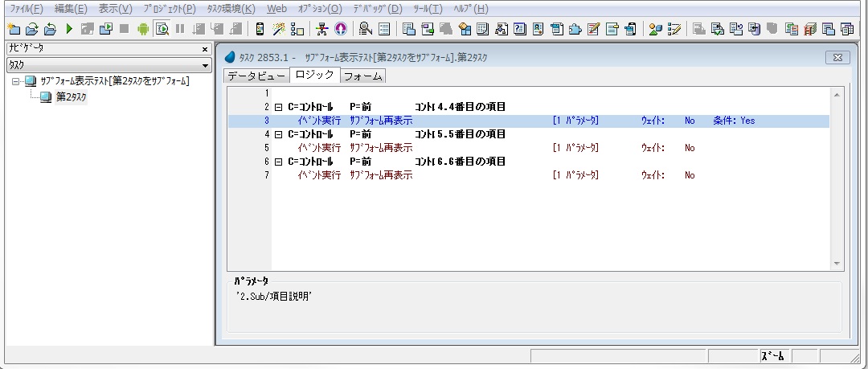Click the debug run-with-magnifier toolbar icon
868x369 pixels.
click(161, 29)
